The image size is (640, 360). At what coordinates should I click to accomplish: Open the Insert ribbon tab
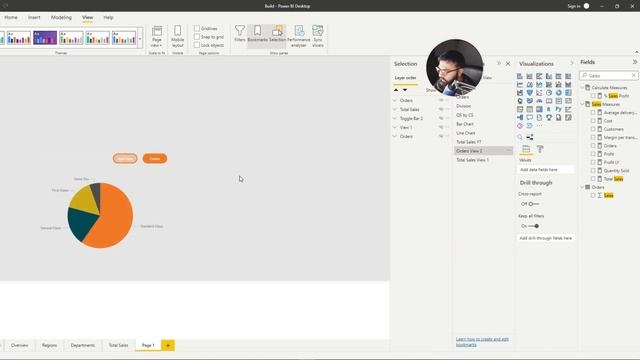[34, 18]
